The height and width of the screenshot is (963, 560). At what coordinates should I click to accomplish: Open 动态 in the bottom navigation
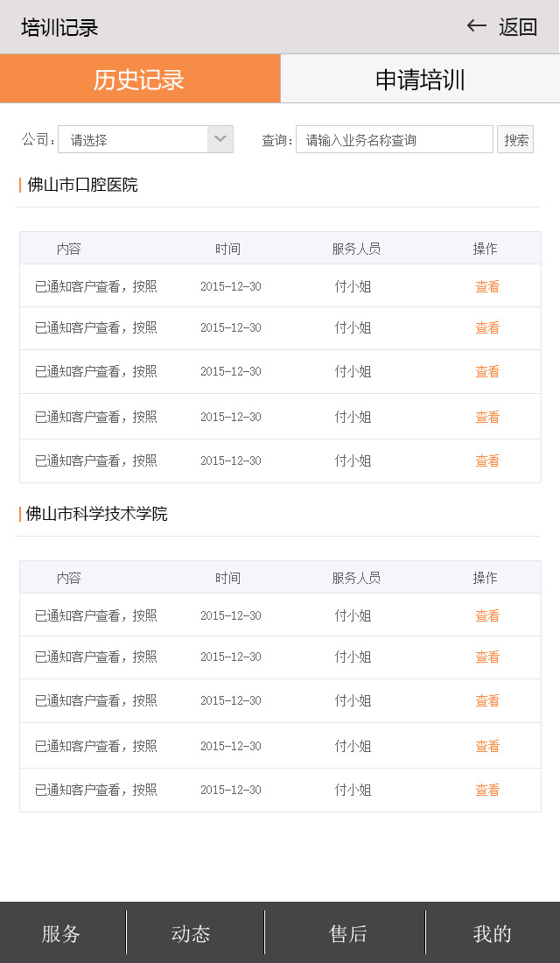191,933
